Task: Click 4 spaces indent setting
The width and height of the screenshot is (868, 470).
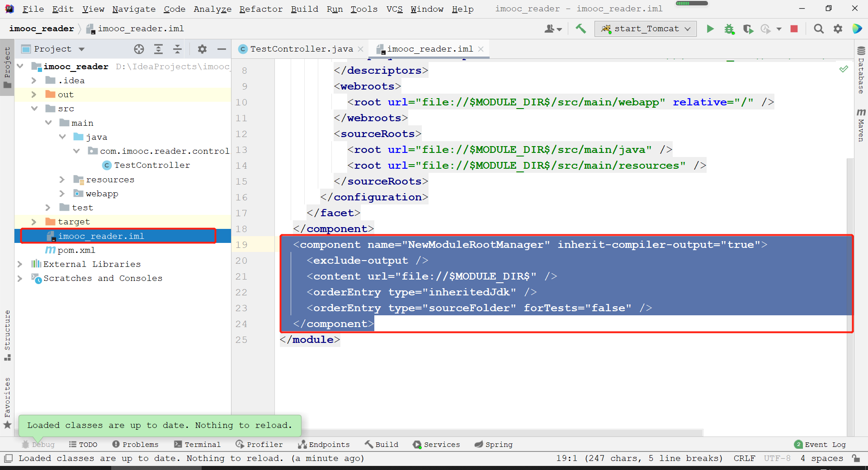Action: click(x=821, y=458)
